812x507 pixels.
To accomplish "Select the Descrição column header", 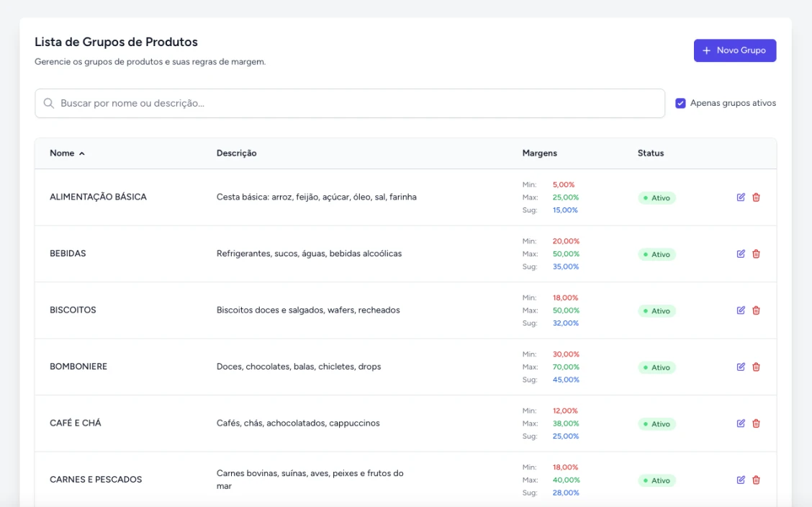I will (x=236, y=153).
